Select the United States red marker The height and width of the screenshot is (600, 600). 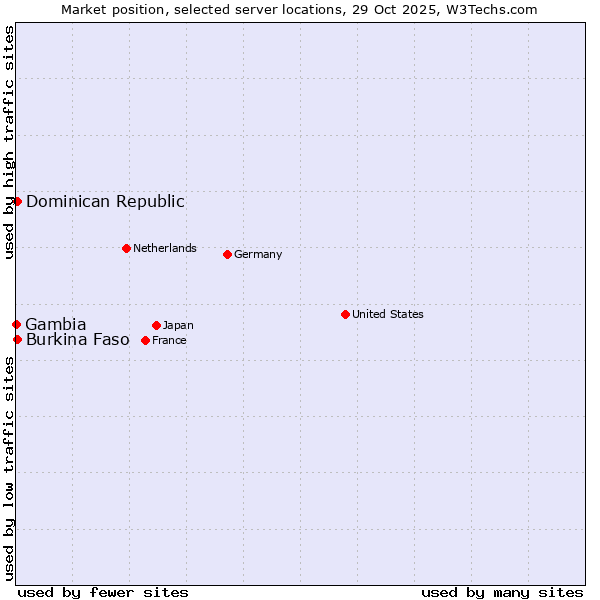(x=345, y=314)
